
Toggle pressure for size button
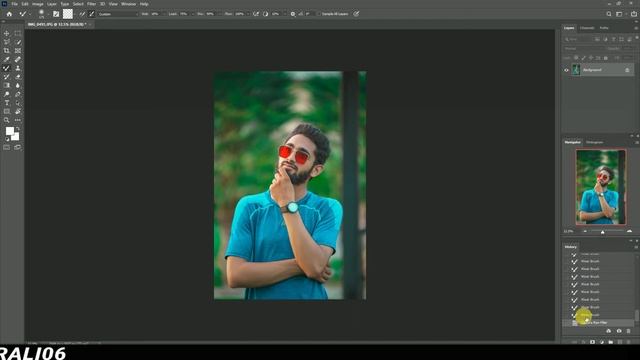pos(356,14)
